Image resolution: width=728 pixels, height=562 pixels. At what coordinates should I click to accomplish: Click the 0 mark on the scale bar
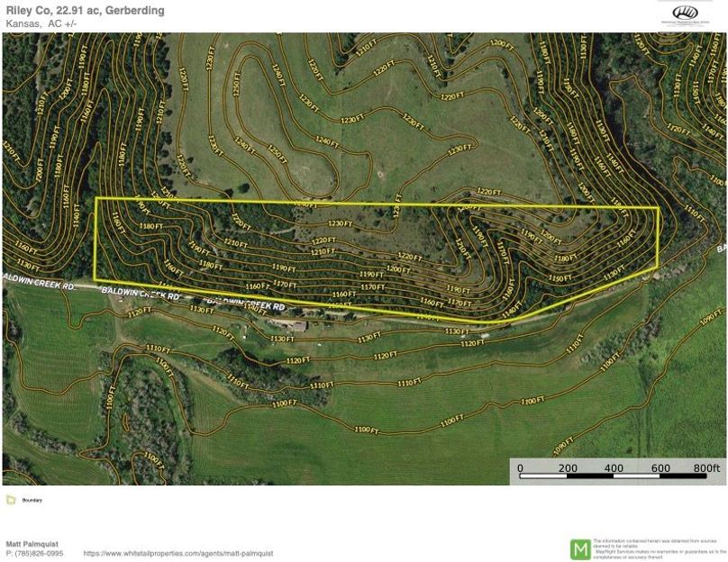click(x=520, y=468)
